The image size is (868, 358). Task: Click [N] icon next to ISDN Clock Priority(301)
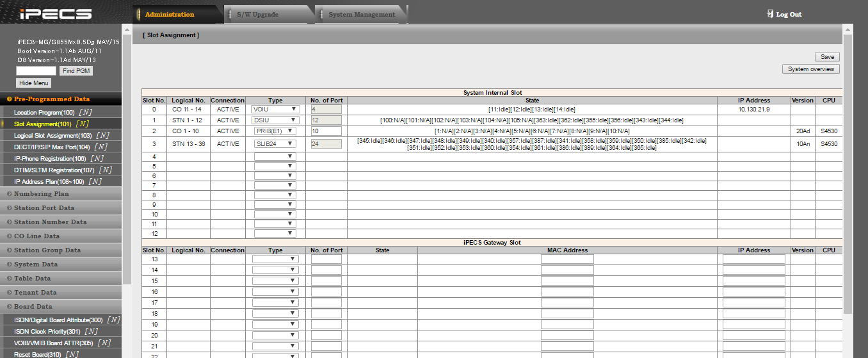[x=92, y=331]
